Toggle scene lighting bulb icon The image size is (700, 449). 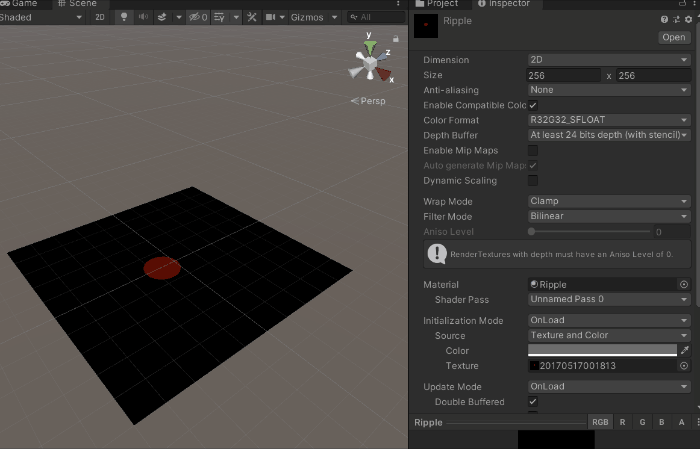coord(124,17)
